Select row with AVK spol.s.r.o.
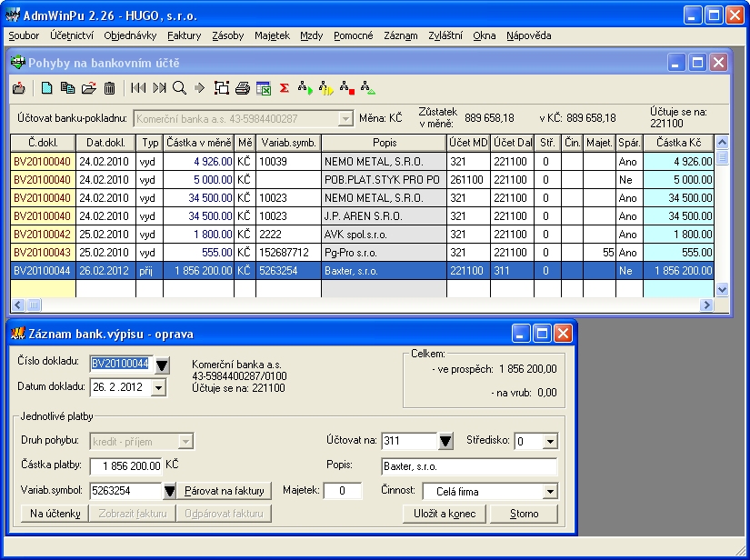The height and width of the screenshot is (560, 750). coord(362,235)
